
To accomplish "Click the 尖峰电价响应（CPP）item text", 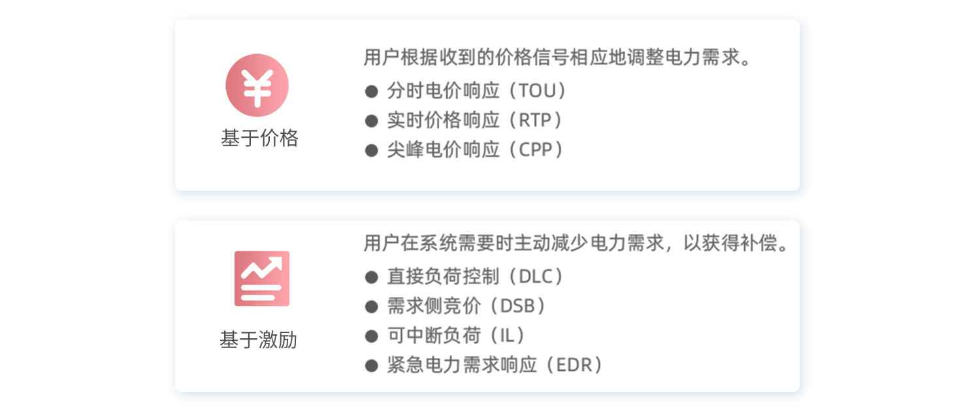I will 475,150.
